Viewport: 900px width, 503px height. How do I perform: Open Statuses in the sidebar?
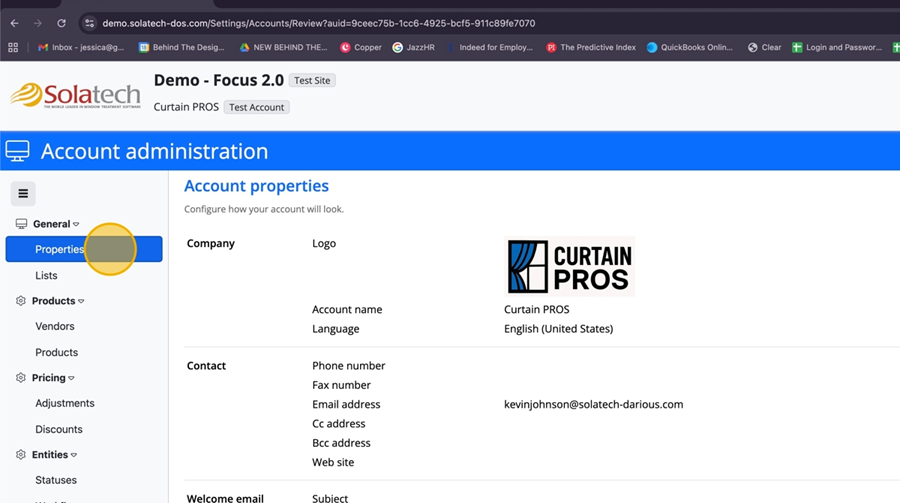coord(56,480)
